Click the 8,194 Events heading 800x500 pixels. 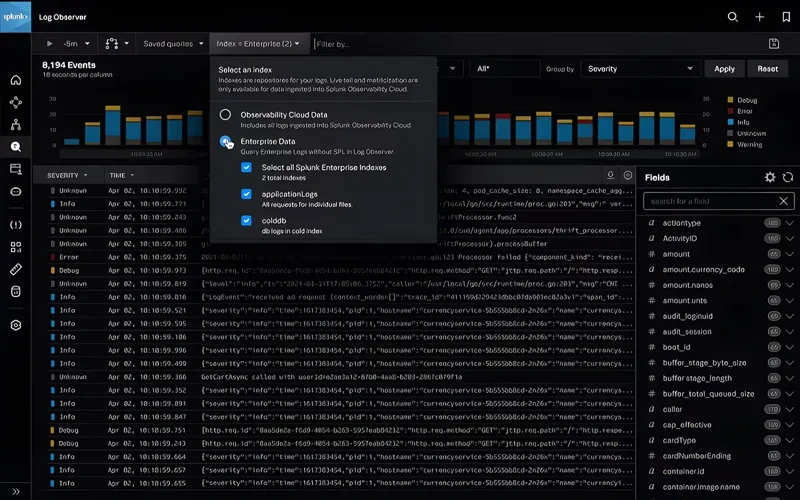pos(69,65)
